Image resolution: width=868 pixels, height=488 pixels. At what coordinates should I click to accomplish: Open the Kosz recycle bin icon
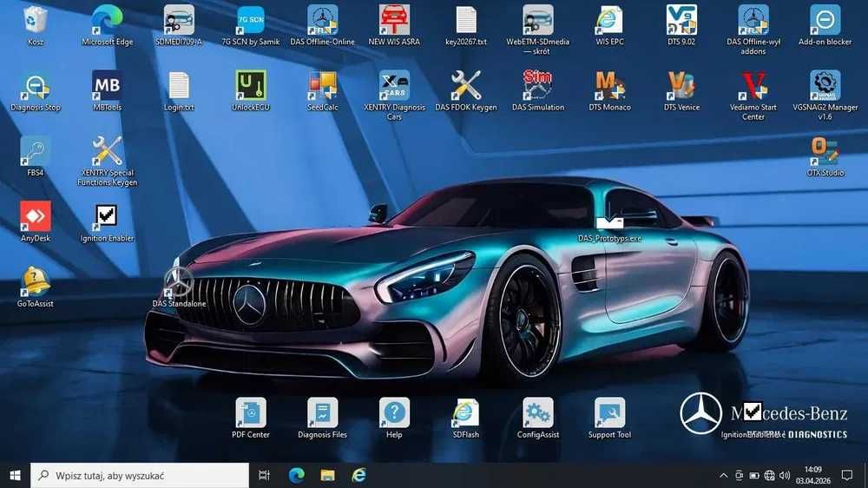36,20
